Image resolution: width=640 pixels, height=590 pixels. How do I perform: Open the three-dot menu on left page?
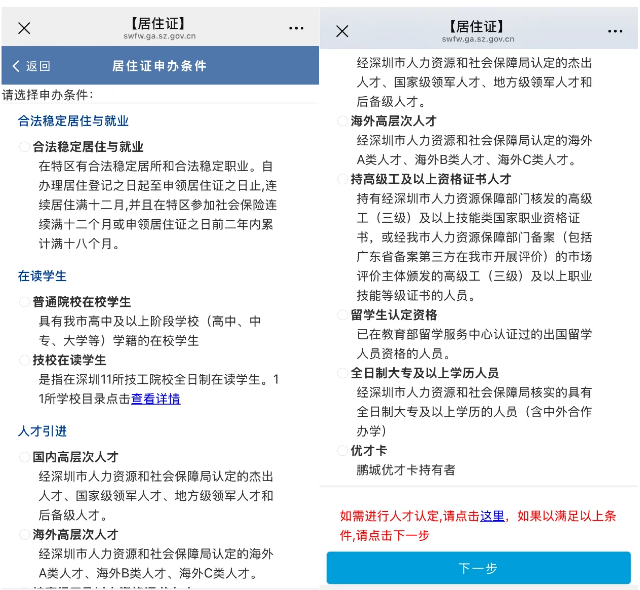(296, 28)
